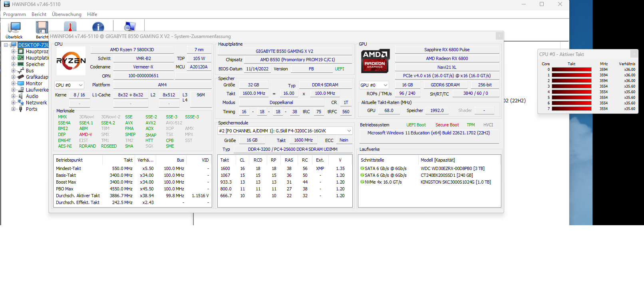Click the 1992.0 GPU Speicher clock value
Screen dimensions: 644x288
click(x=437, y=110)
